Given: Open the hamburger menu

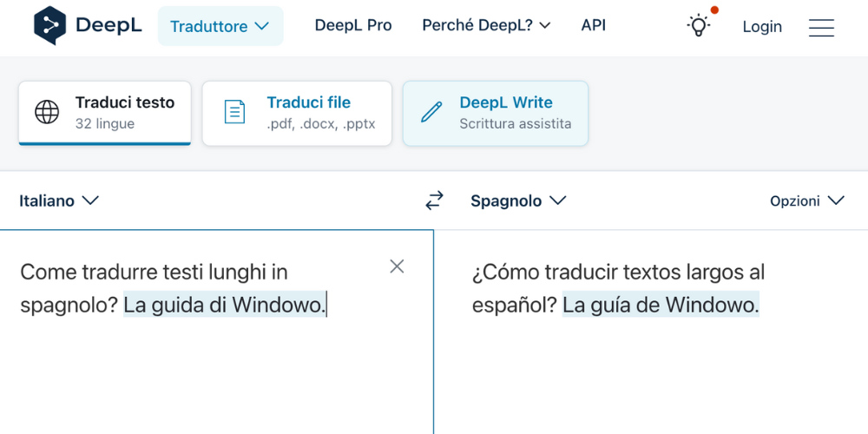Looking at the screenshot, I should (x=821, y=27).
